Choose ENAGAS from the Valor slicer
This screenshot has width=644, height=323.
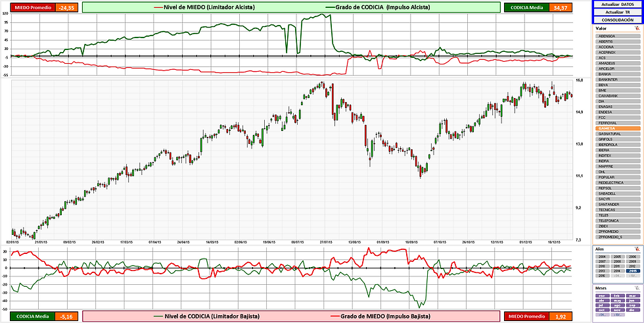click(618, 107)
